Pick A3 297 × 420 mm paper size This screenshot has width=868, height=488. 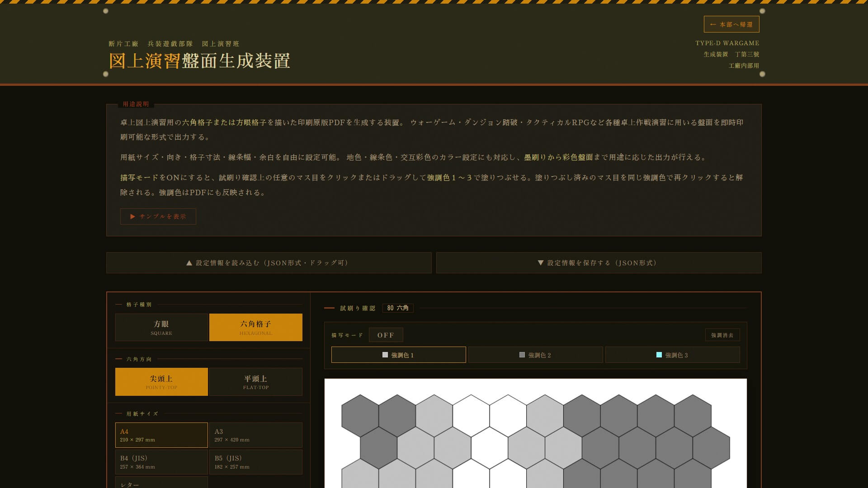(255, 435)
